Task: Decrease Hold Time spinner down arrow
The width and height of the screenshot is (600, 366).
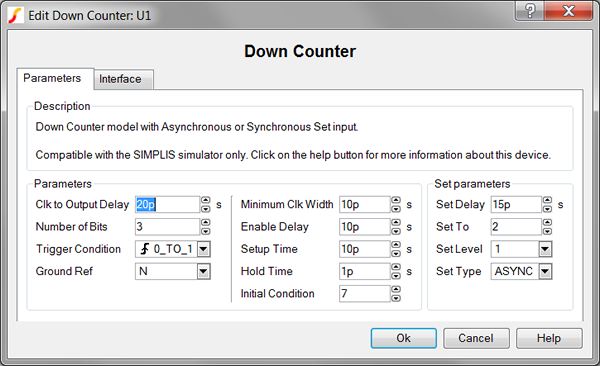Action: tap(396, 275)
